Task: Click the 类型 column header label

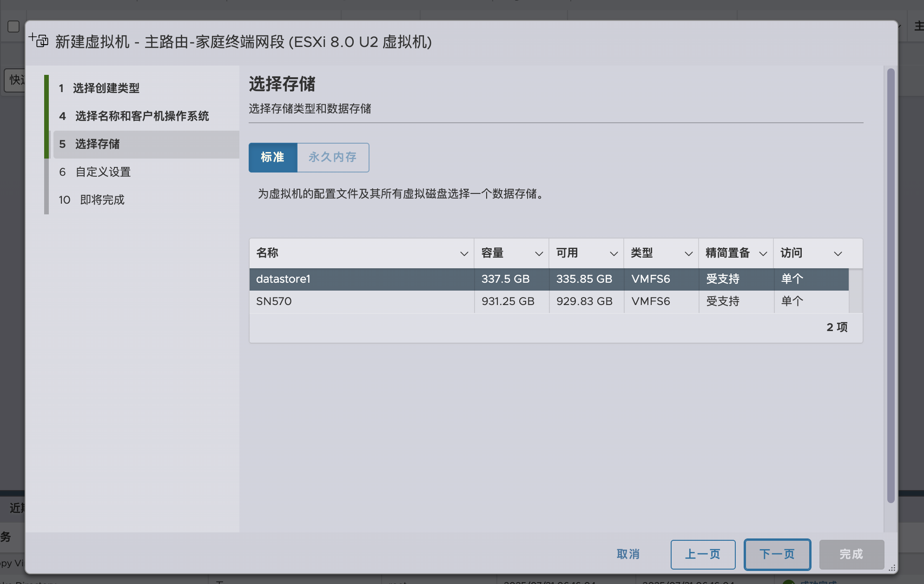Action: click(642, 253)
